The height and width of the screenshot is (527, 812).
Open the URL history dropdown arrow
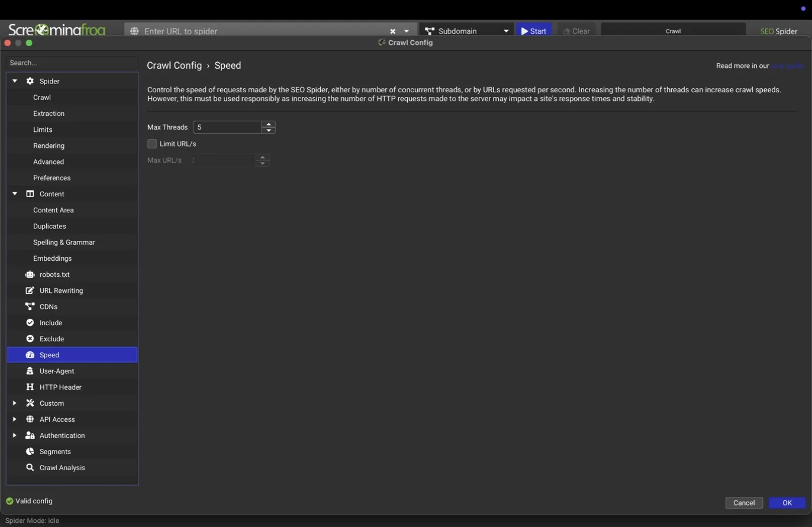pyautogui.click(x=407, y=31)
